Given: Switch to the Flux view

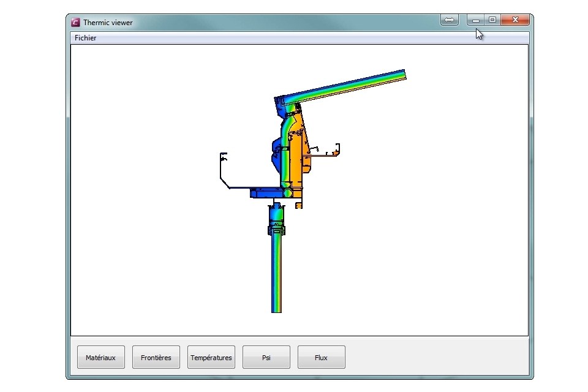Looking at the screenshot, I should [x=322, y=357].
